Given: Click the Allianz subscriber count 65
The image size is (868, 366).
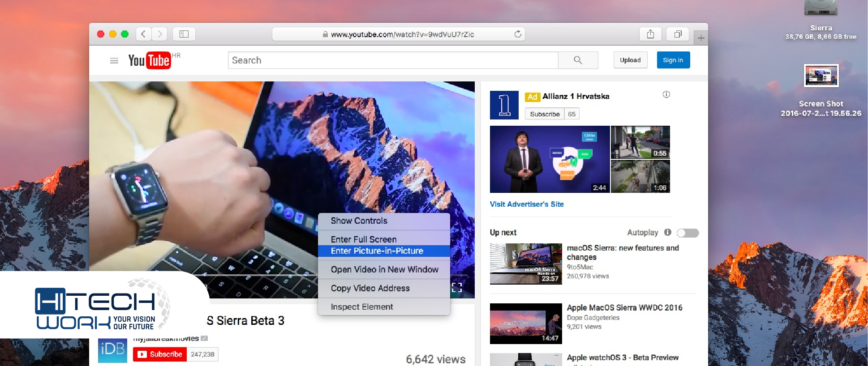Looking at the screenshot, I should tap(572, 114).
